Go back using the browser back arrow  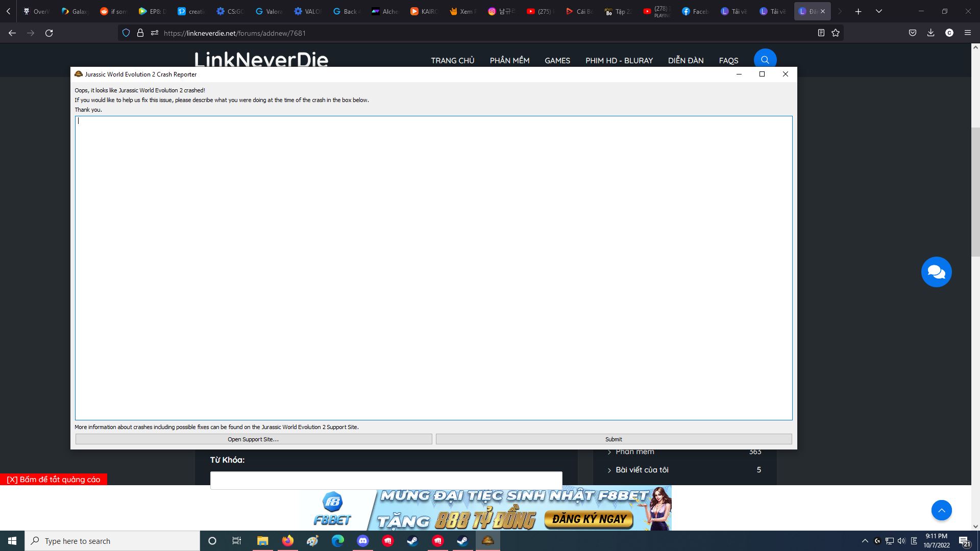pos(12,33)
